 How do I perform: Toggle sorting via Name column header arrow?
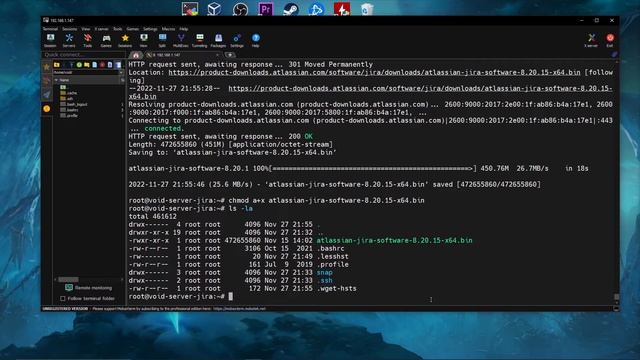pos(56,80)
